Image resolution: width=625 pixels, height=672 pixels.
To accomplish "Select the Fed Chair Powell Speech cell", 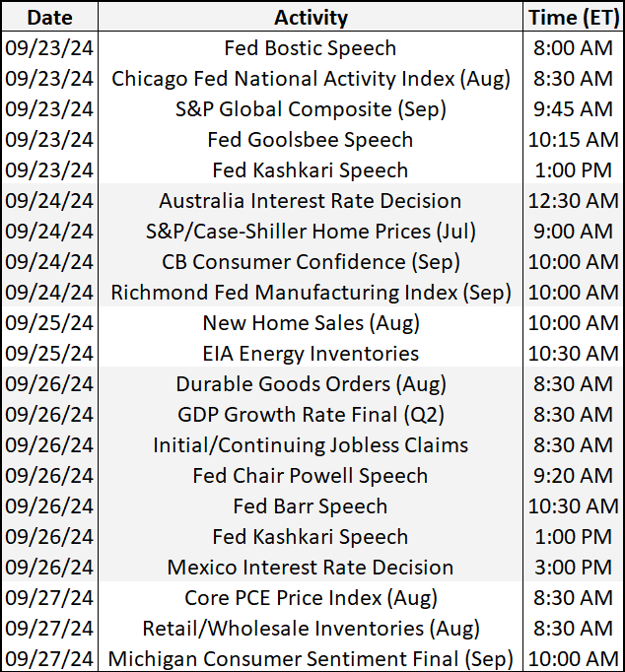I will (x=311, y=476).
